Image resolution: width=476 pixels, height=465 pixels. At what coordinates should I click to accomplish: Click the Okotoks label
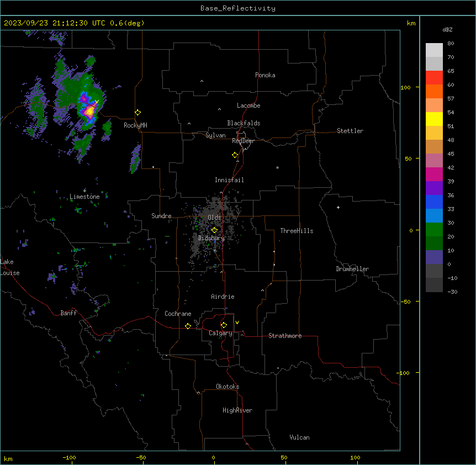[x=228, y=387]
